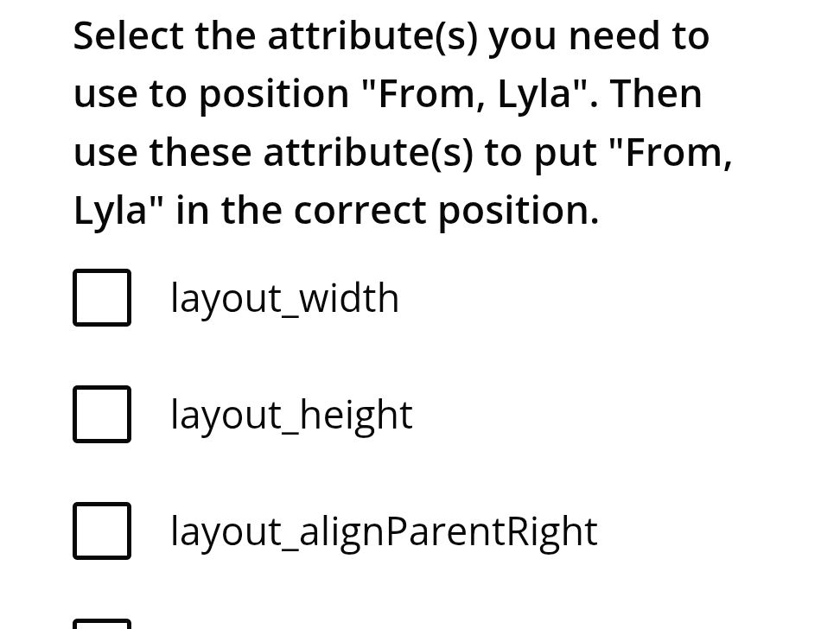The width and height of the screenshot is (840, 629).
Task: Click the question prompt text
Action: pos(403,121)
